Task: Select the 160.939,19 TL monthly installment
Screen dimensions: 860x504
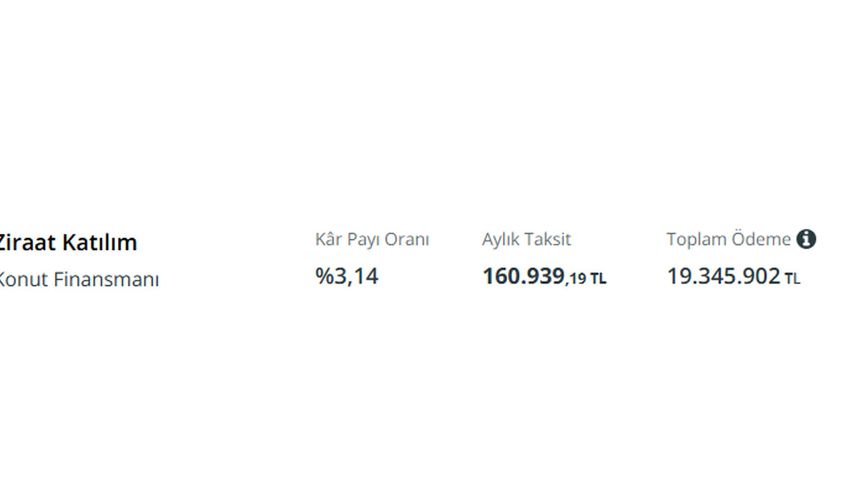Action: (544, 276)
